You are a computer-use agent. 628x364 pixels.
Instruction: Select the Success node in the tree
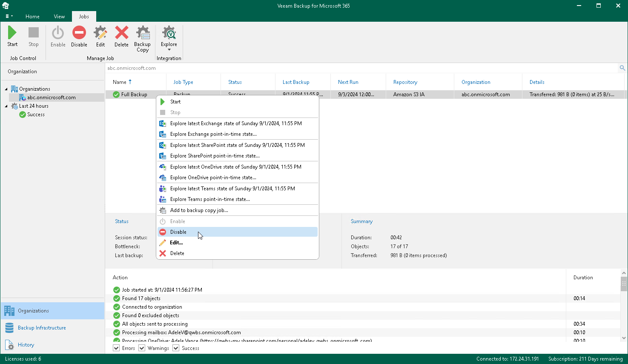click(x=36, y=115)
